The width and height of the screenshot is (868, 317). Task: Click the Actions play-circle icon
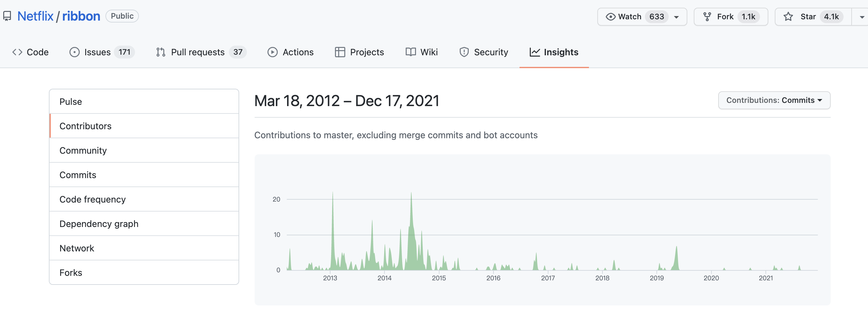pyautogui.click(x=273, y=52)
